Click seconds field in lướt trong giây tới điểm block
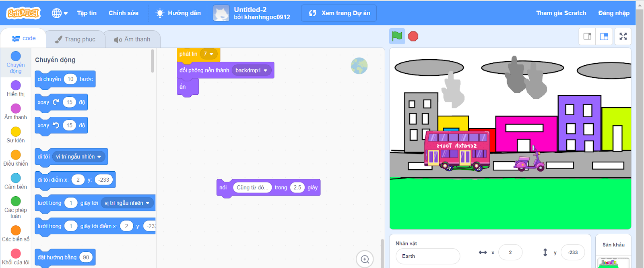The height and width of the screenshot is (268, 644). click(x=71, y=226)
